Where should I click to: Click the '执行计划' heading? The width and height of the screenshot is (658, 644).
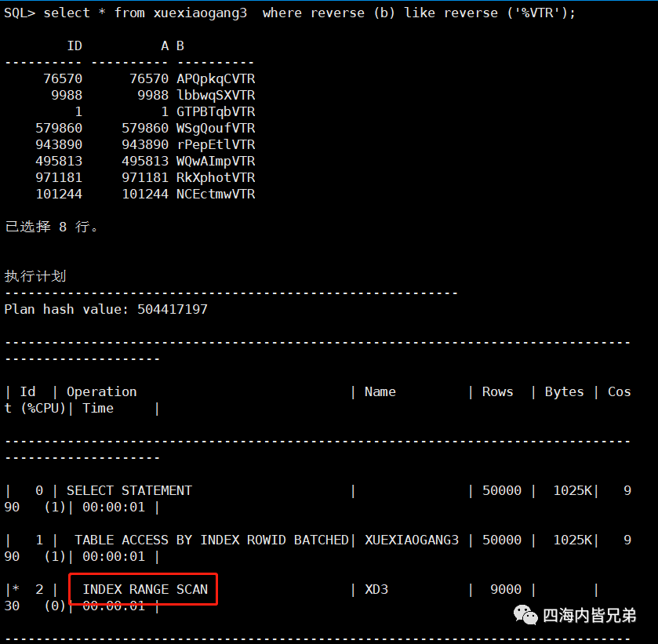click(x=35, y=276)
